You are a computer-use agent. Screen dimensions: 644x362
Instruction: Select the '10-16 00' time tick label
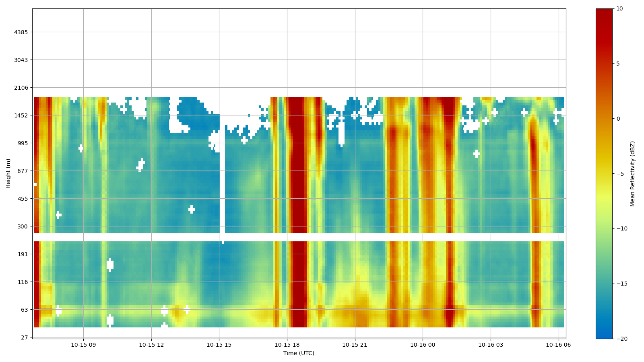pos(423,345)
